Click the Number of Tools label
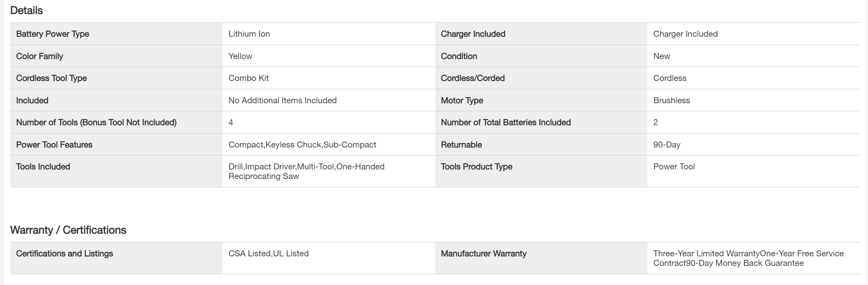 [x=96, y=122]
